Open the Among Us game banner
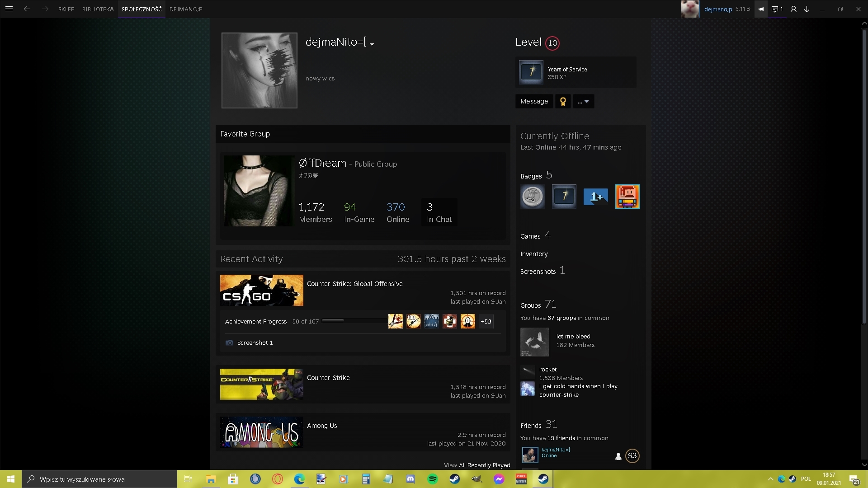The image size is (868, 488). tap(261, 432)
